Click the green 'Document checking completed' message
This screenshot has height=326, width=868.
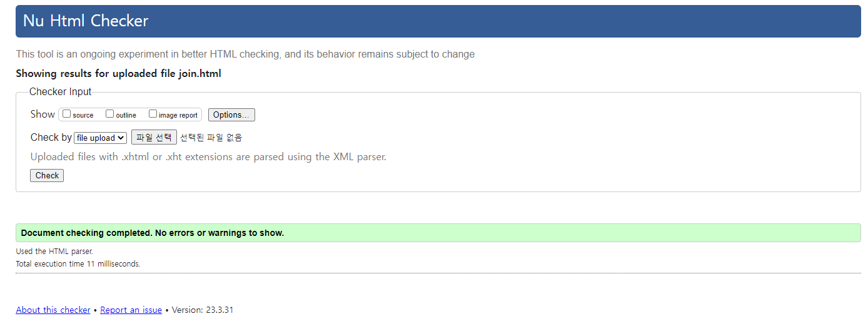tap(153, 233)
